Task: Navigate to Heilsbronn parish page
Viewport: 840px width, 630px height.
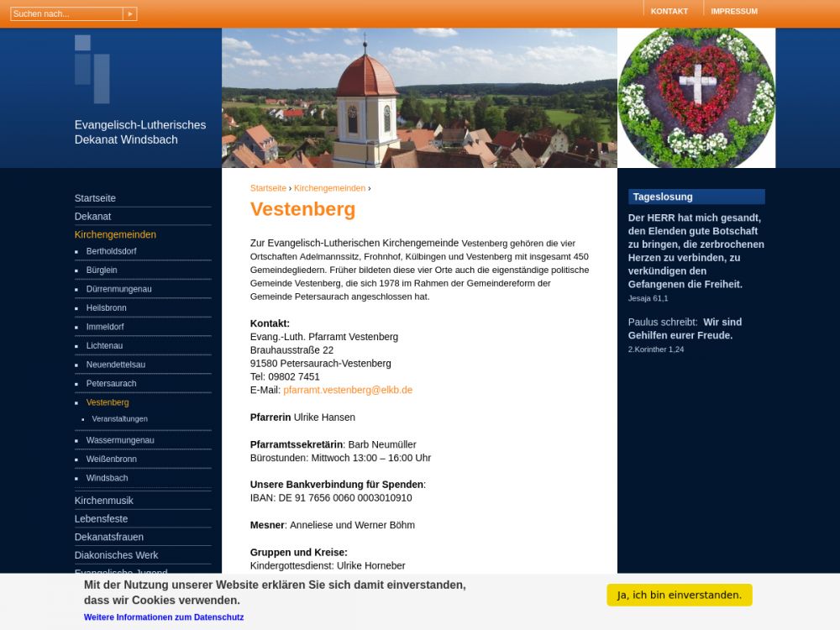Action: click(107, 308)
